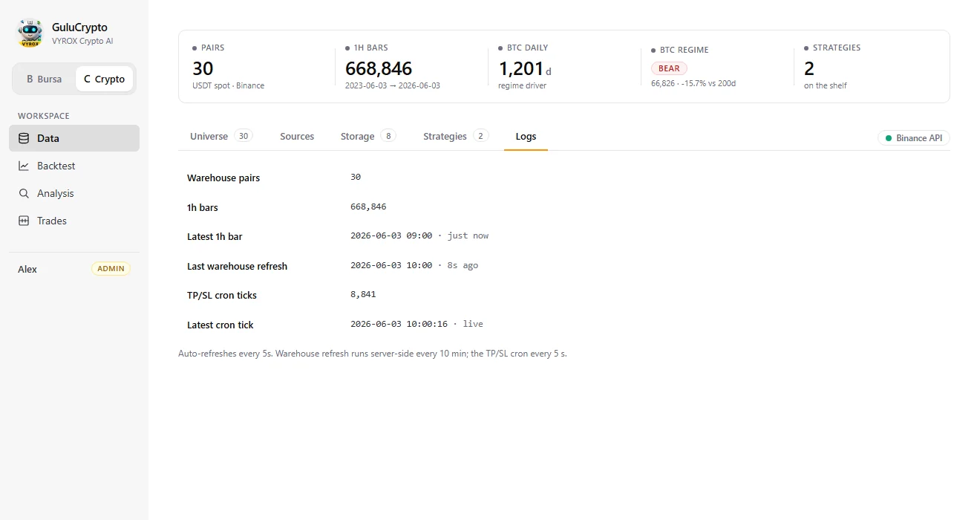Click the 'Auto-refreshes every 5s' footer note

click(373, 354)
